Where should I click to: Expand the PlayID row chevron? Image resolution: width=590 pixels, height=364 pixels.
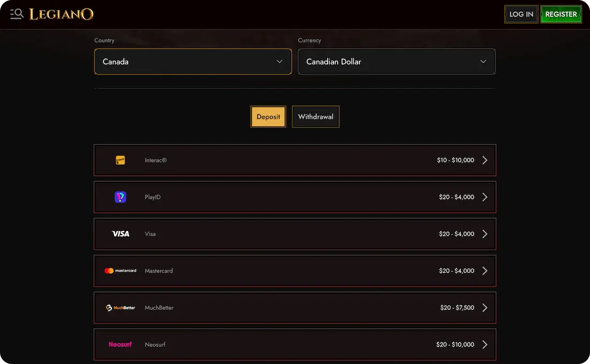pos(485,196)
